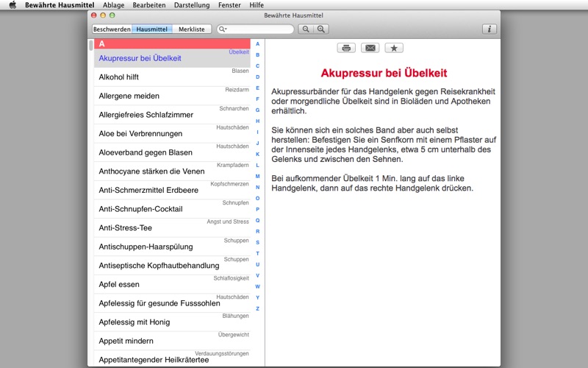Add remedy to favorites with star icon
588x368 pixels.
tap(394, 48)
